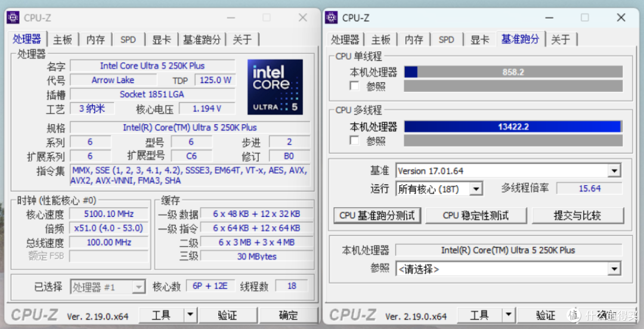The width and height of the screenshot is (644, 329).
Task: Open SPD tab in right CPU-Z window
Action: pos(447,39)
